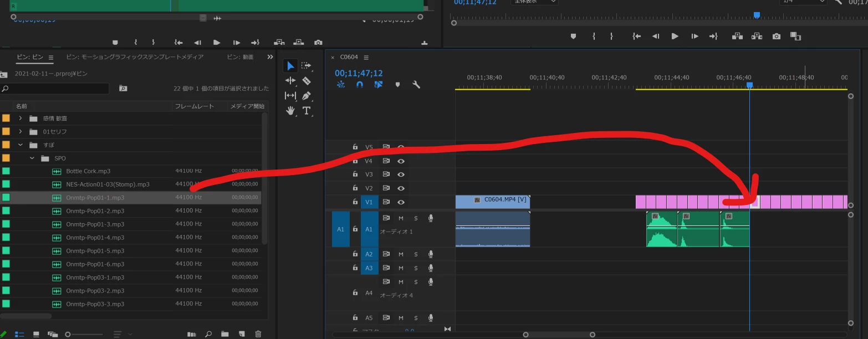Mark In in source monitor
Viewport: 868px width, 339px height.
[136, 42]
